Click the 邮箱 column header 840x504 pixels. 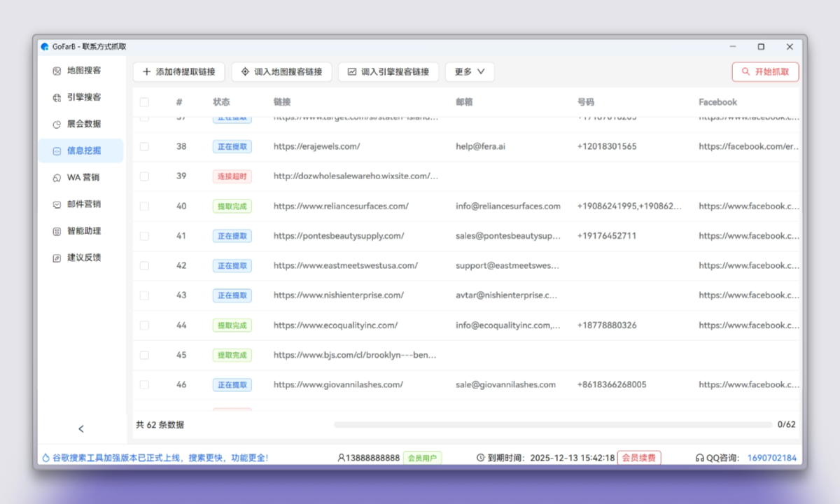(x=464, y=102)
